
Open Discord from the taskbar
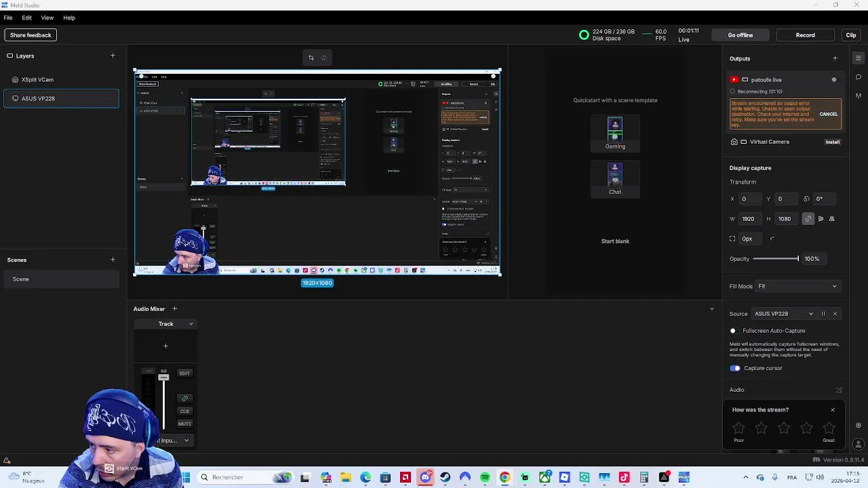(425, 477)
